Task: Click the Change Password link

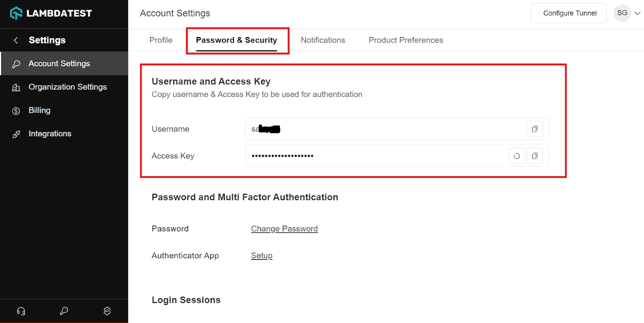Action: coord(284,229)
